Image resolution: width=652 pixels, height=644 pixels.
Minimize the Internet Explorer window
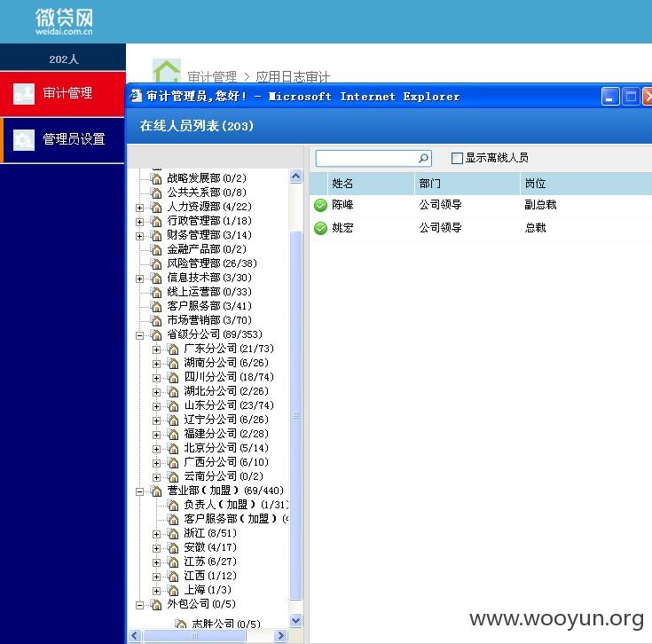(610, 97)
